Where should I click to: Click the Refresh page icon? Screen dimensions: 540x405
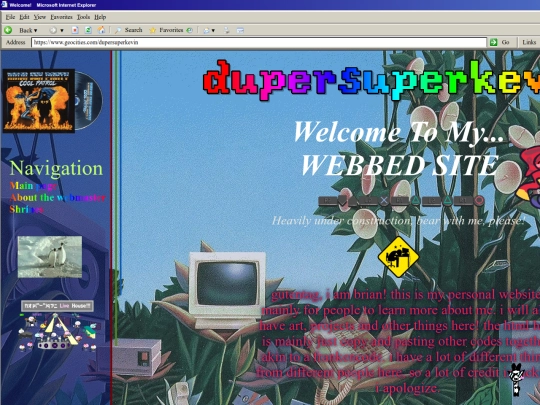click(88, 30)
